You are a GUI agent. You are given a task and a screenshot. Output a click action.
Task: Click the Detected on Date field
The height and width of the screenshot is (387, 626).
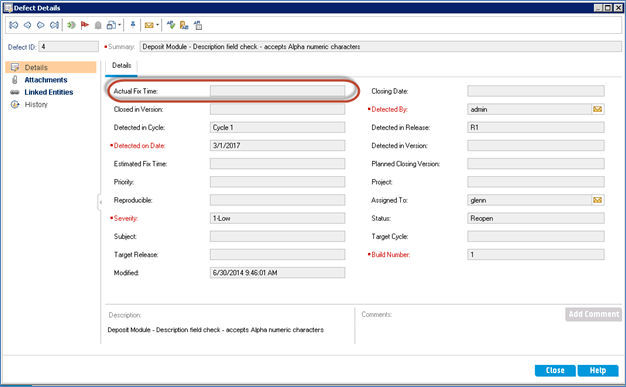(x=277, y=146)
